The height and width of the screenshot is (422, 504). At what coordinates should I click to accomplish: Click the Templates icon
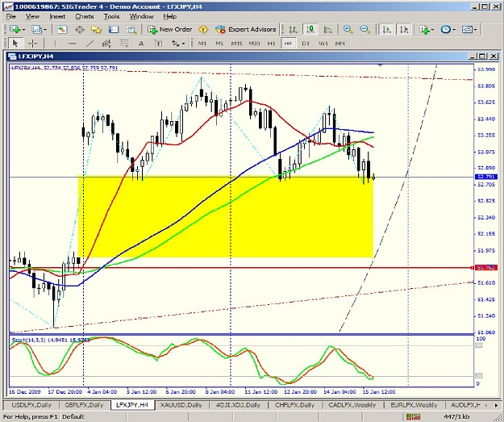click(x=467, y=30)
